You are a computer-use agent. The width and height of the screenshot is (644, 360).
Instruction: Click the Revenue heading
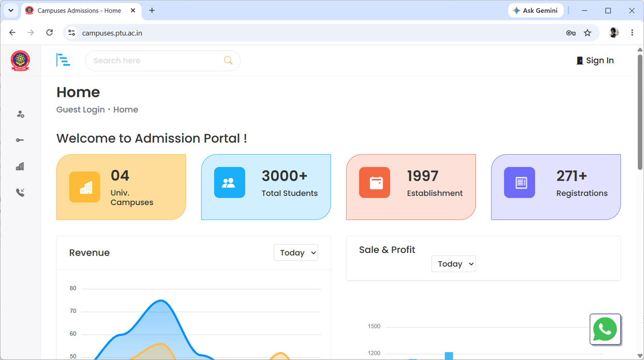90,252
